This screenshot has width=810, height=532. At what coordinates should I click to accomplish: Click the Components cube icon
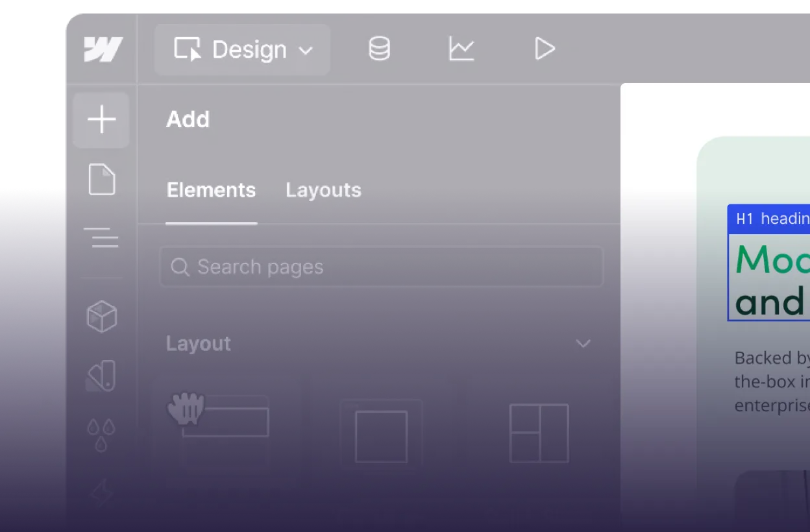click(x=101, y=317)
